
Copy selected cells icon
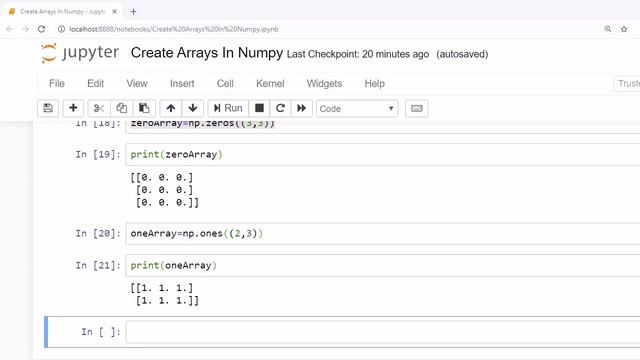click(x=121, y=108)
